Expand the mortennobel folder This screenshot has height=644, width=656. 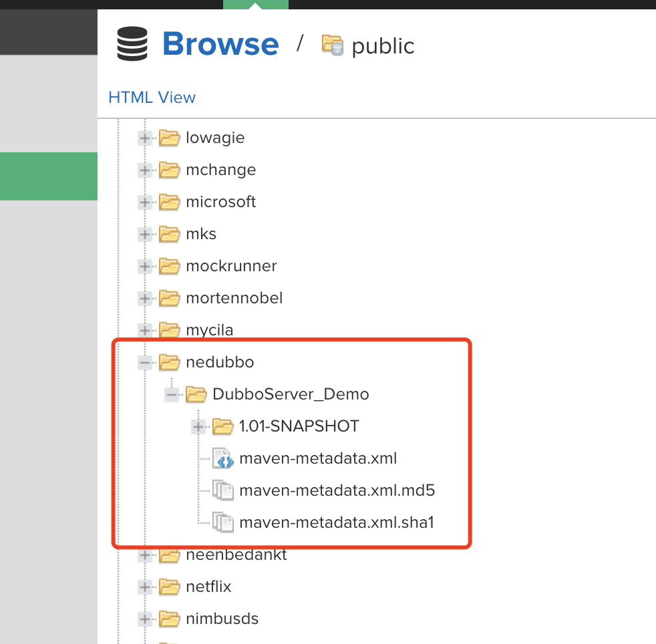[x=145, y=299]
